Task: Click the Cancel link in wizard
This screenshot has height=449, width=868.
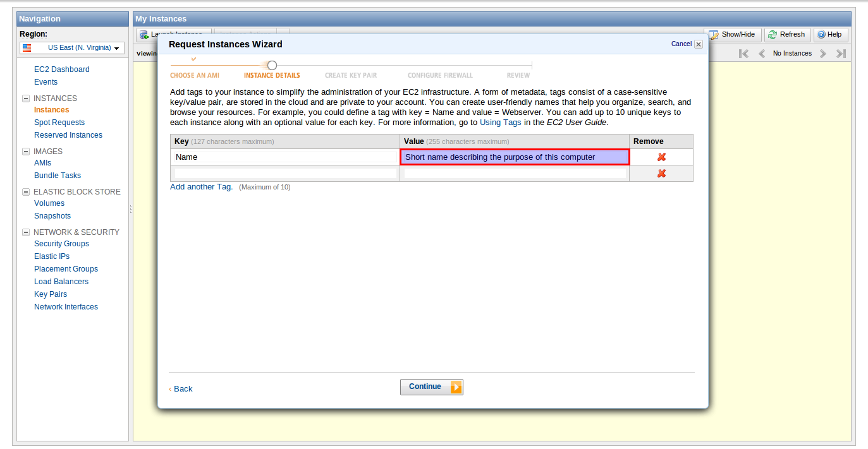Action: 682,44
